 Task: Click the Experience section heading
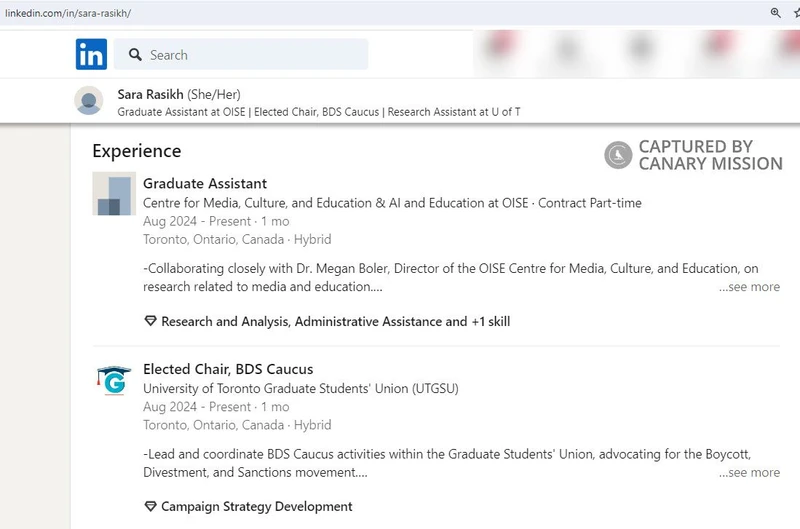pyautogui.click(x=137, y=152)
